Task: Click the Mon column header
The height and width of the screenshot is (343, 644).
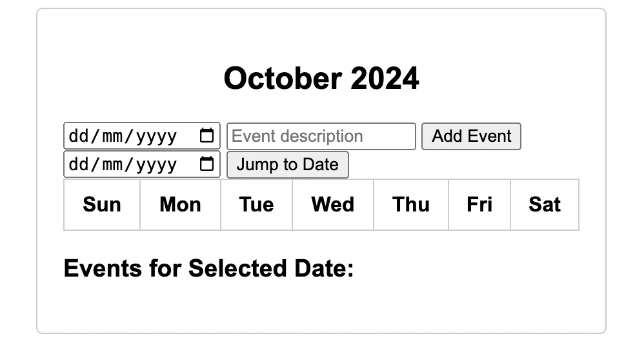Action: (180, 204)
